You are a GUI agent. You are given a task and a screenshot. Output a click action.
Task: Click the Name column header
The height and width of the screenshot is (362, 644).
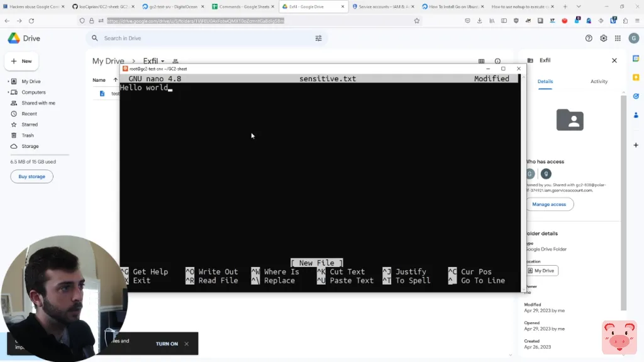click(99, 80)
